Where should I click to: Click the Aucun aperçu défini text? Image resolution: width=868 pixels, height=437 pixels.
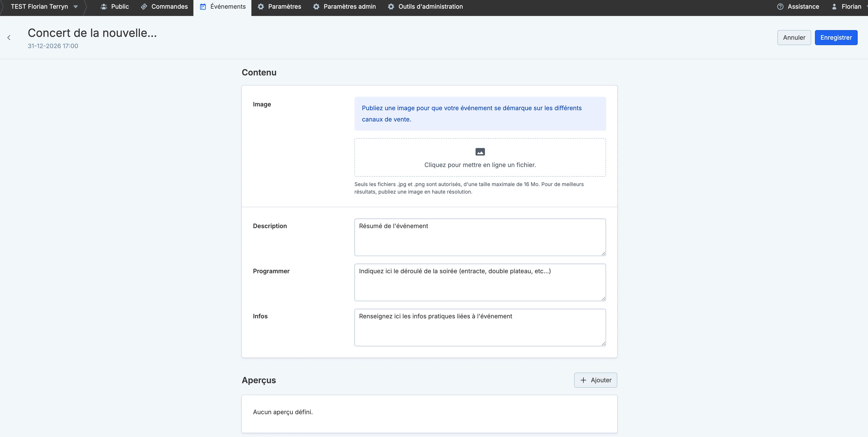tap(283, 412)
